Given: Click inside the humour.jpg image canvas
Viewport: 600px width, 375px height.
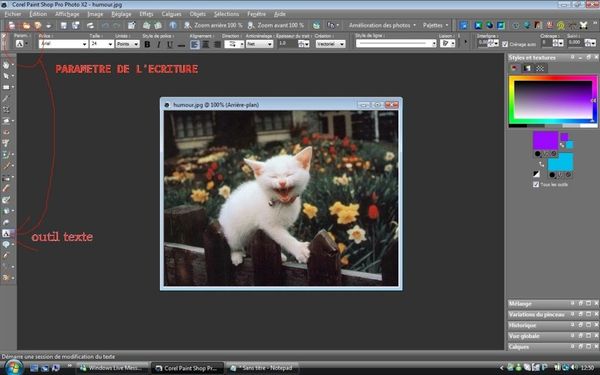Looking at the screenshot, I should (x=281, y=198).
